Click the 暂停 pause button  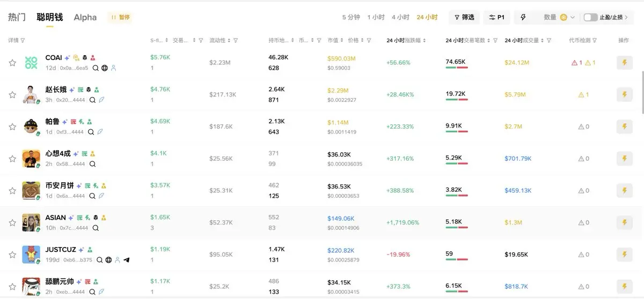pos(120,17)
